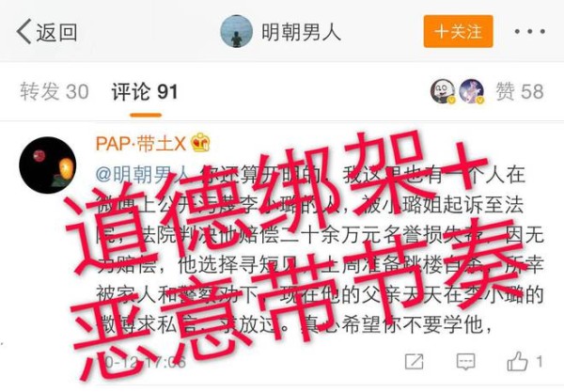The height and width of the screenshot is (392, 564).
Task: Open the PAP·带土X username link
Action: 141,144
